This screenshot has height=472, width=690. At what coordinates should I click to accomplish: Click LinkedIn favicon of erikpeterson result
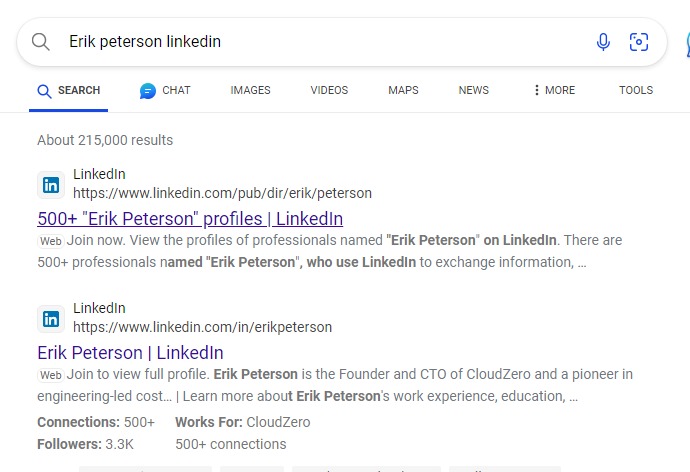click(x=51, y=319)
